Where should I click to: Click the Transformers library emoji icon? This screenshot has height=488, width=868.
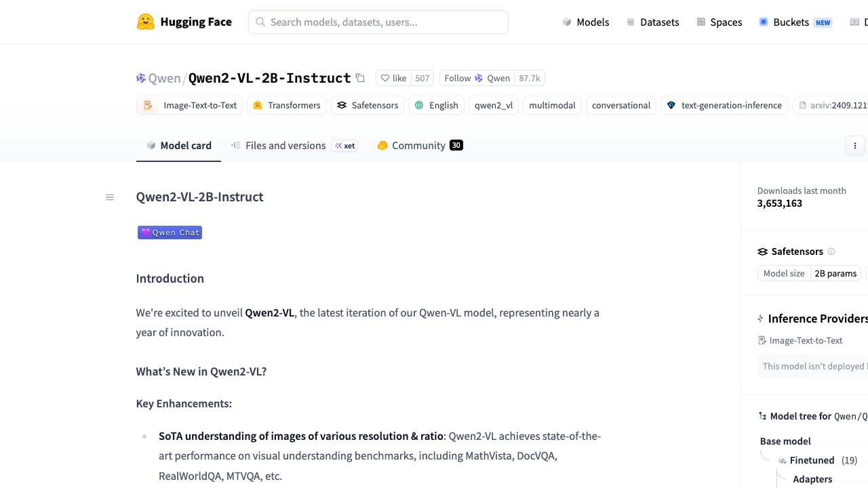coord(258,105)
